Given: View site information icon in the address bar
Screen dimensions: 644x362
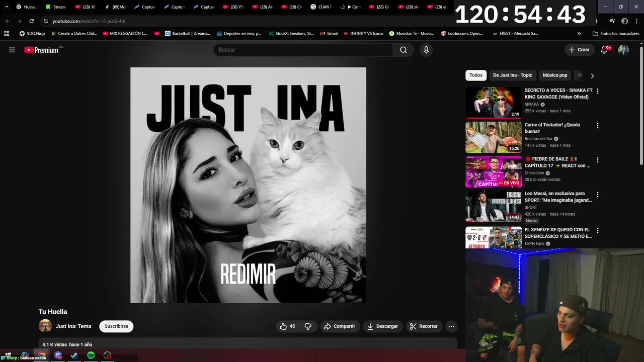Looking at the screenshot, I should (x=45, y=21).
